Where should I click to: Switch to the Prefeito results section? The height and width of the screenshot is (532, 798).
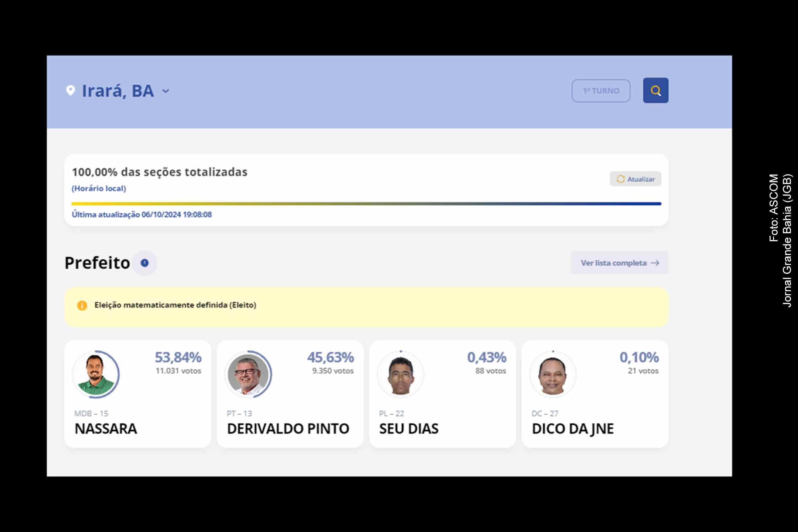[x=97, y=262]
